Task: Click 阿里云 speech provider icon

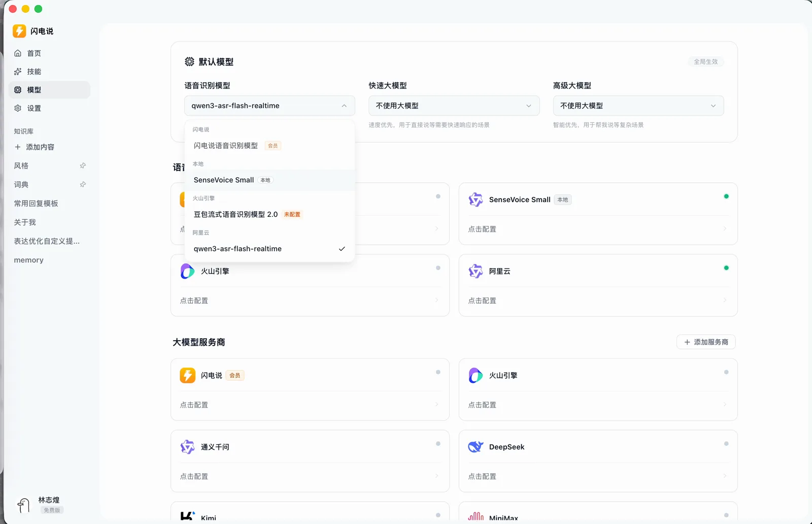Action: pyautogui.click(x=476, y=271)
